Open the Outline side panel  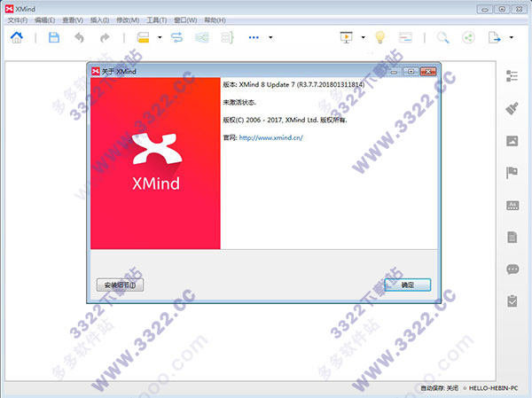tap(512, 76)
